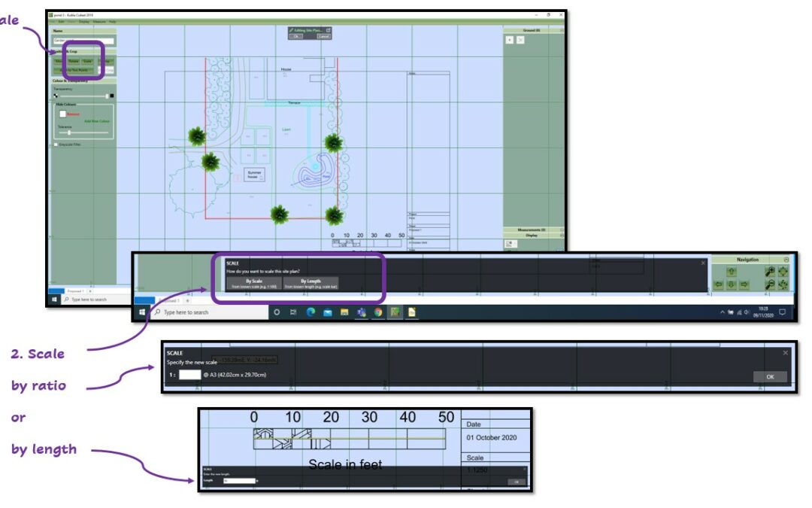Click OK in the Editing Site Plan box

click(295, 37)
